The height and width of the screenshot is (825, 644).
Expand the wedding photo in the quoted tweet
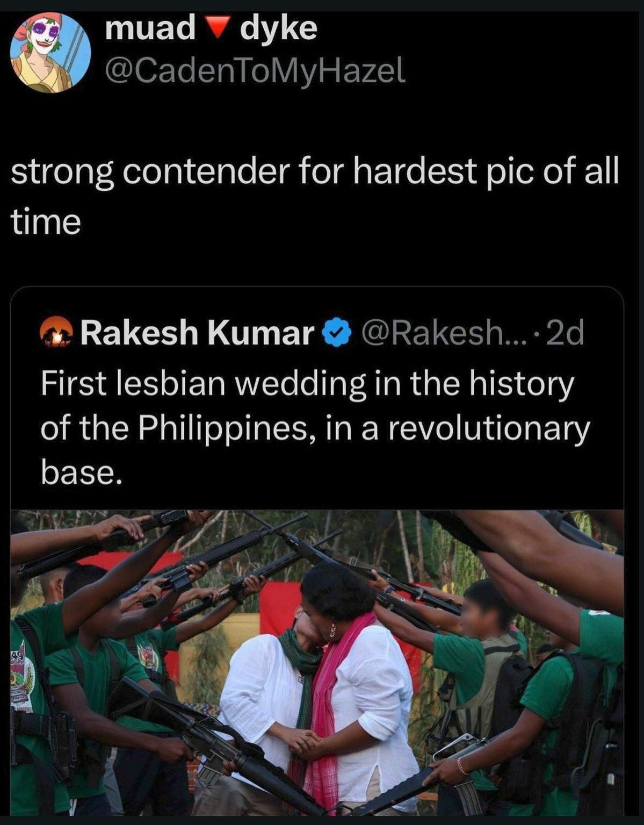317,662
